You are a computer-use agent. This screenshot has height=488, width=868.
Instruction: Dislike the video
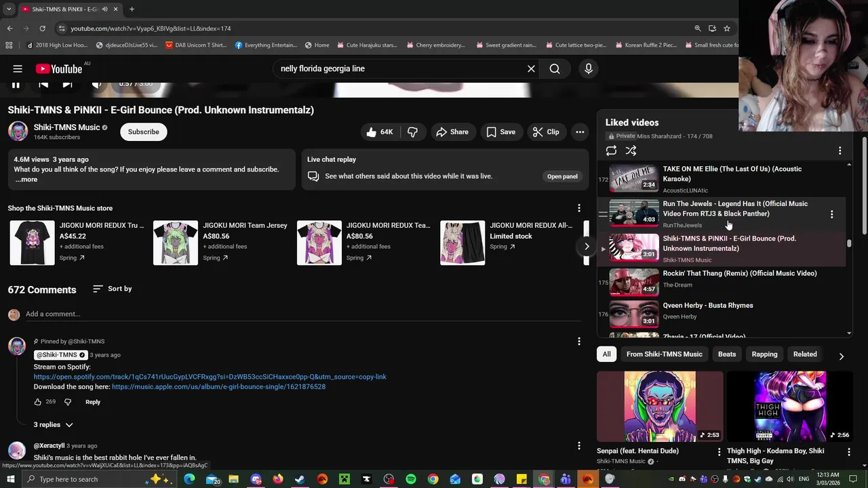(x=412, y=132)
